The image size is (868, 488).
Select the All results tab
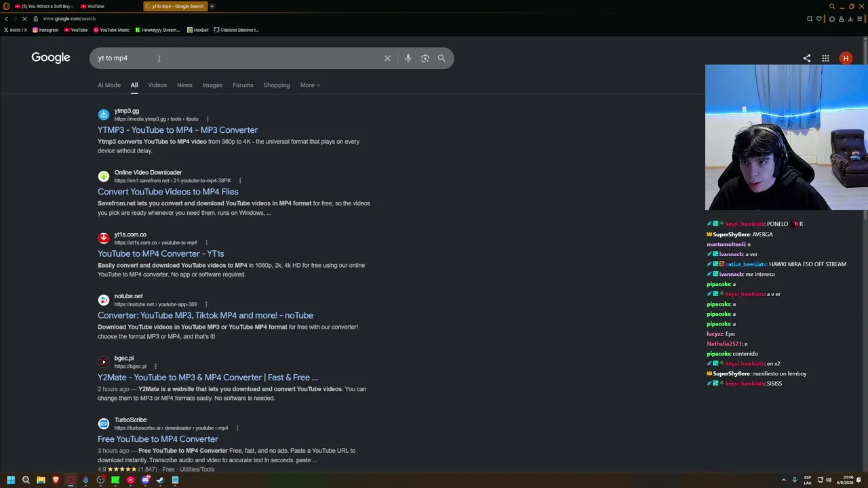click(134, 85)
